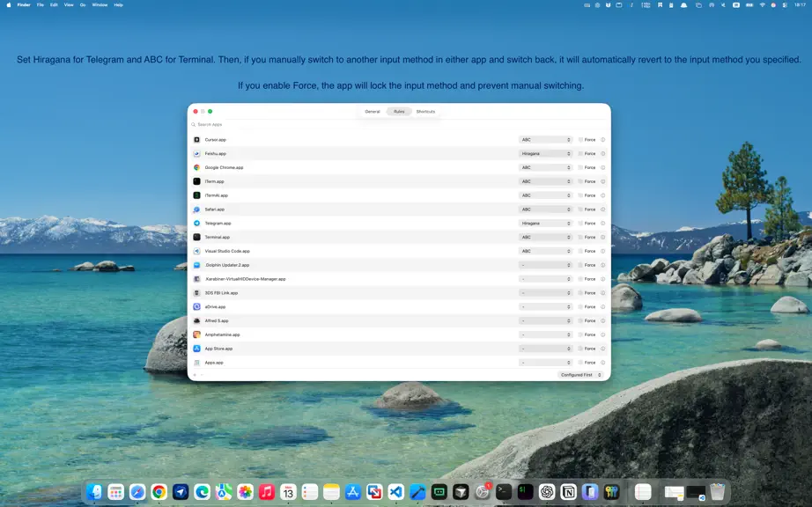Open the info icon for Alfred 5.app

coord(602,320)
